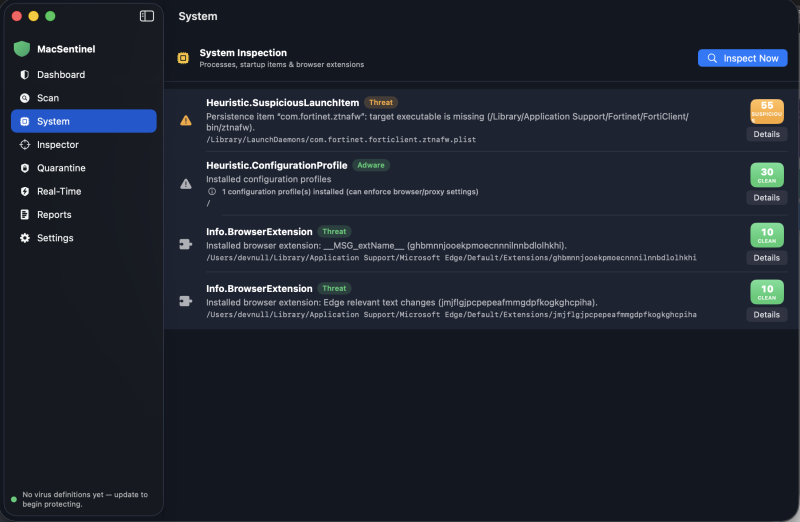
Task: Click the 55 Suspicious score badge
Action: [x=767, y=111]
